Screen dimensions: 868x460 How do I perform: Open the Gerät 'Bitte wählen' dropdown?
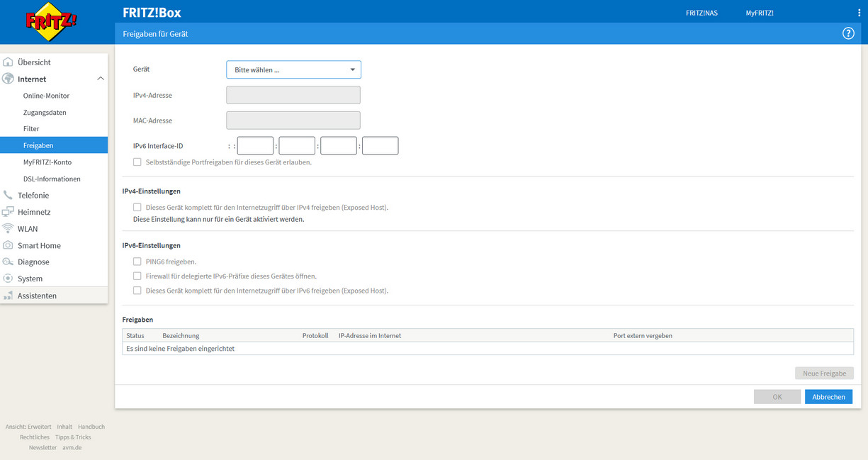coord(293,69)
